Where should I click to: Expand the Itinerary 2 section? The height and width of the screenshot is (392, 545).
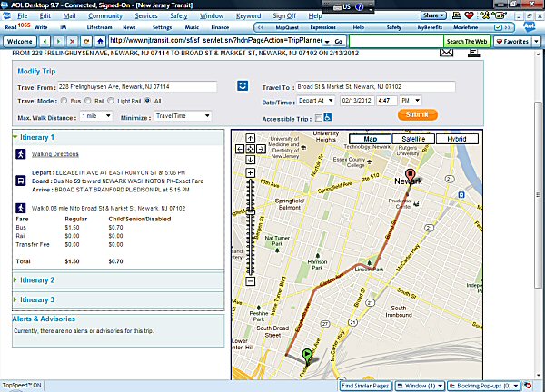tap(15, 279)
